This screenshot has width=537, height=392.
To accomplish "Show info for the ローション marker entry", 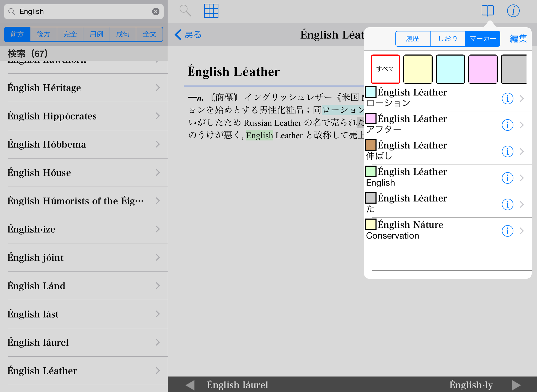I will (507, 99).
